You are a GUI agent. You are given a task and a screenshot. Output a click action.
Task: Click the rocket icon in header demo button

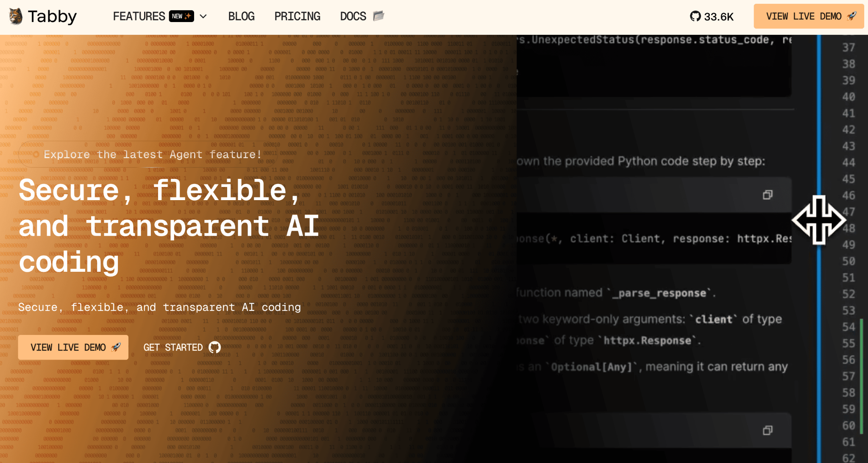(x=851, y=16)
